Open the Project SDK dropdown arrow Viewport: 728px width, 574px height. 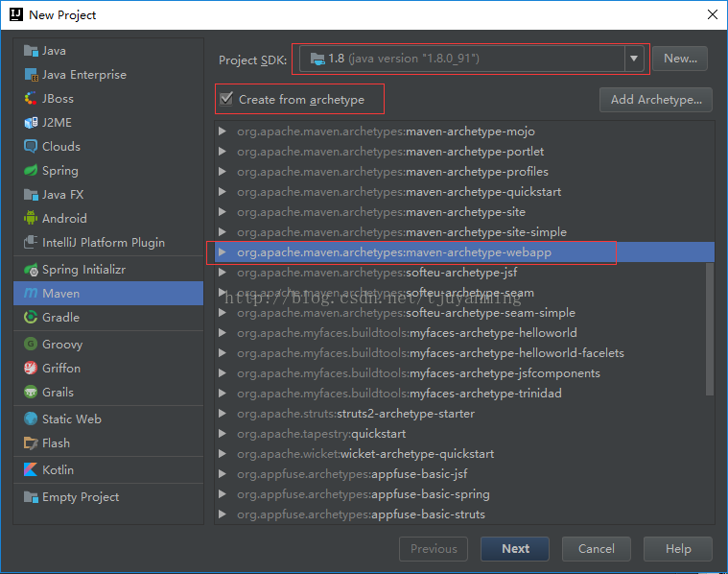coord(634,59)
